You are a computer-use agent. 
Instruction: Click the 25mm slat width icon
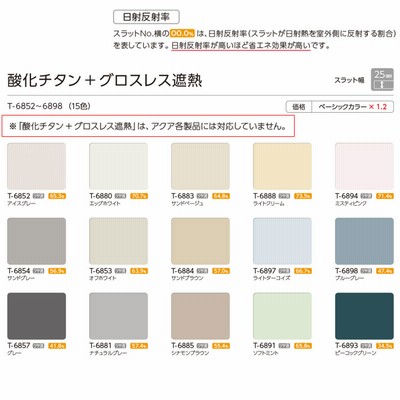[382, 79]
